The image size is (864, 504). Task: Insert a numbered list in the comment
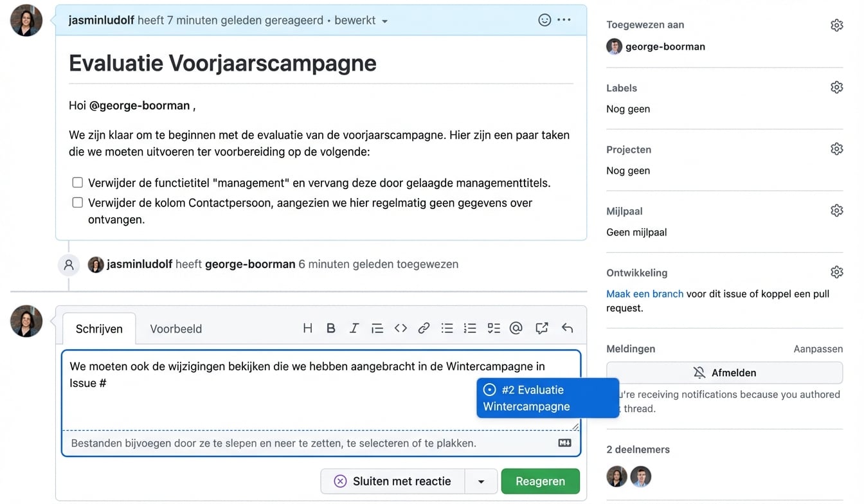coord(470,328)
